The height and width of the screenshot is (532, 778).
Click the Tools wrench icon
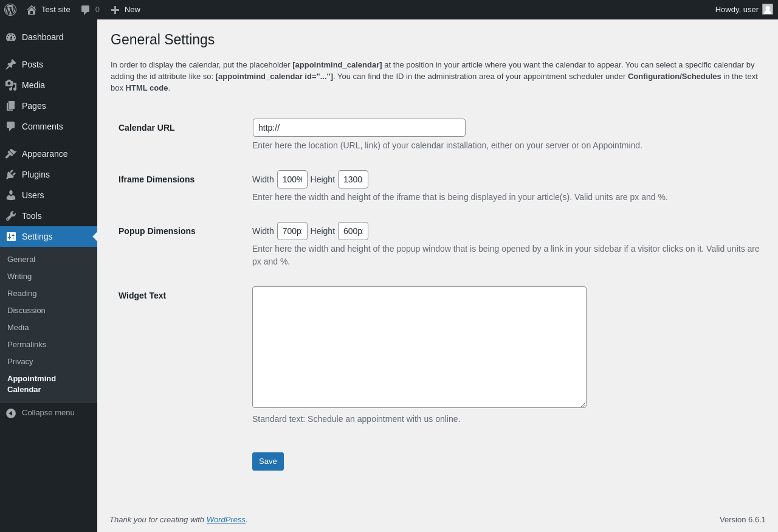[11, 216]
